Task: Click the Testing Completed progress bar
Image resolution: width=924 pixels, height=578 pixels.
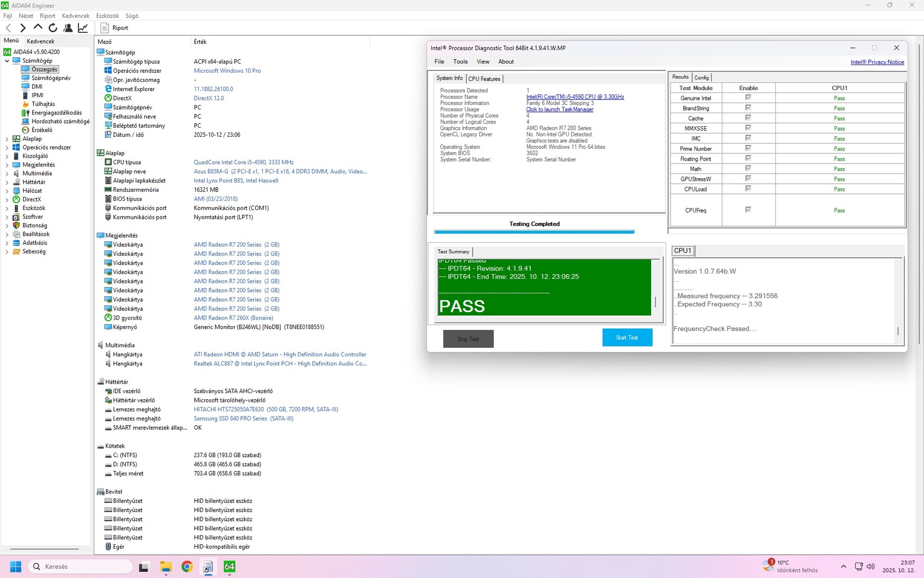Action: point(534,232)
